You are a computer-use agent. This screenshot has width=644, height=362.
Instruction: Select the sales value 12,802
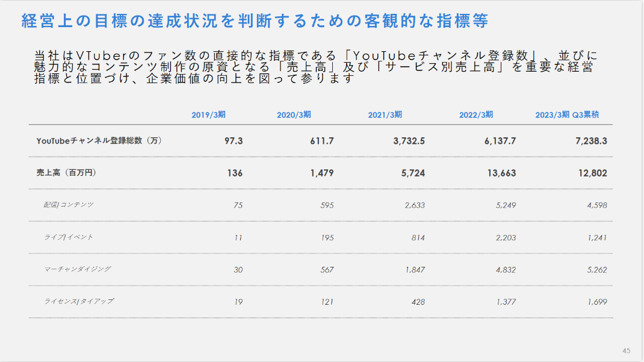point(593,173)
